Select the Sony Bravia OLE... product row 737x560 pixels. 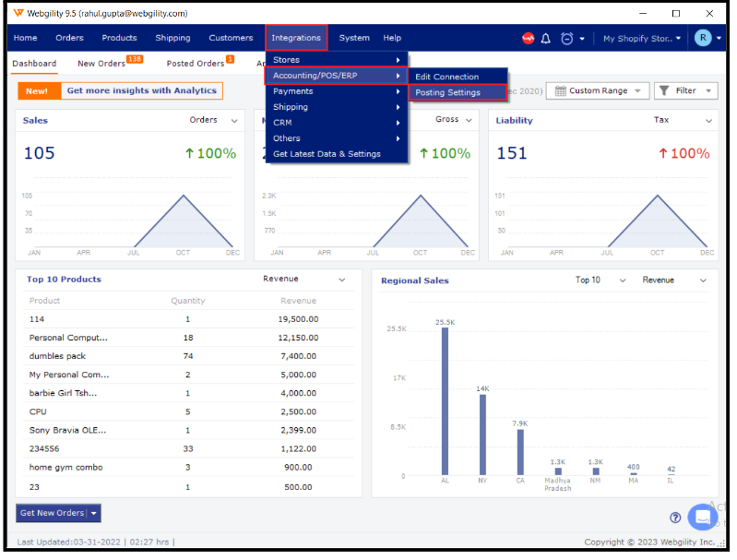[188, 431]
